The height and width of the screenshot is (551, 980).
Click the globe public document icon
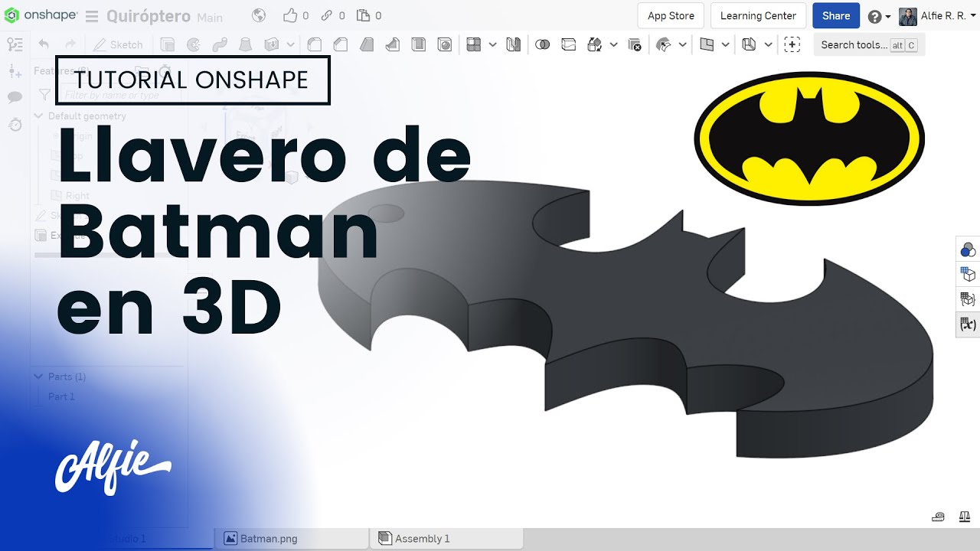259,15
